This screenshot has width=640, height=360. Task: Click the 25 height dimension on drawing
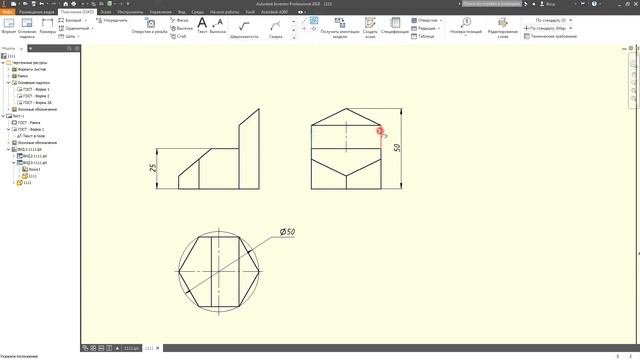(x=153, y=167)
